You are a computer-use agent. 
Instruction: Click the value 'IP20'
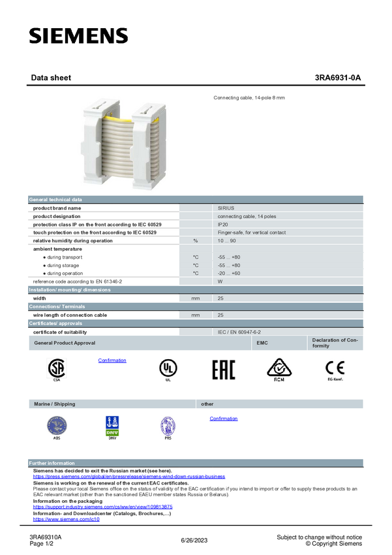222,225
